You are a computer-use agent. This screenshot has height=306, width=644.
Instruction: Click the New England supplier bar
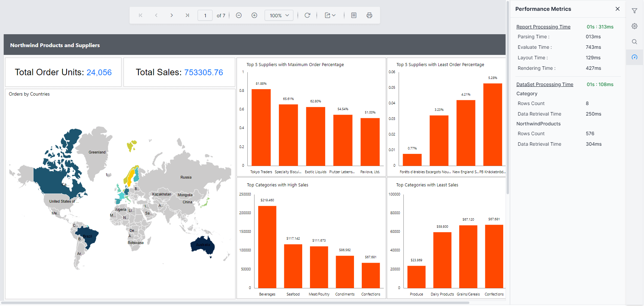466,133
